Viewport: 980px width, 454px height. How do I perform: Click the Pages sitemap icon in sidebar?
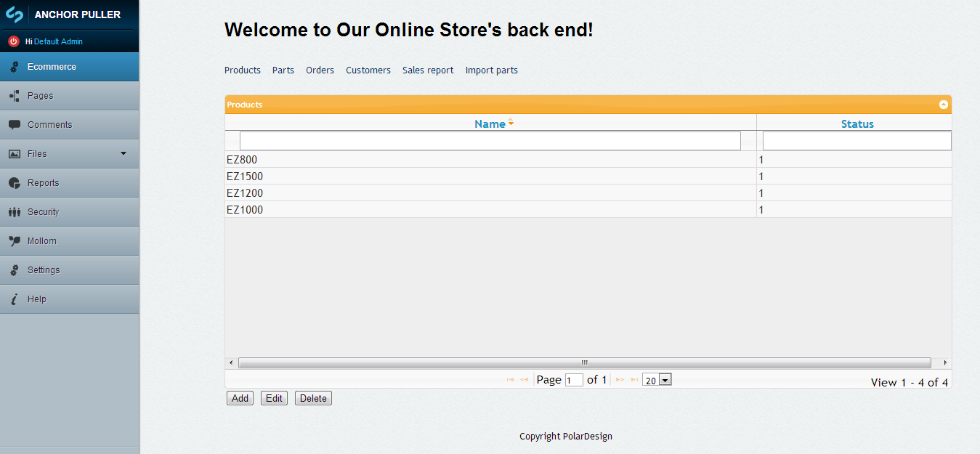click(x=14, y=96)
